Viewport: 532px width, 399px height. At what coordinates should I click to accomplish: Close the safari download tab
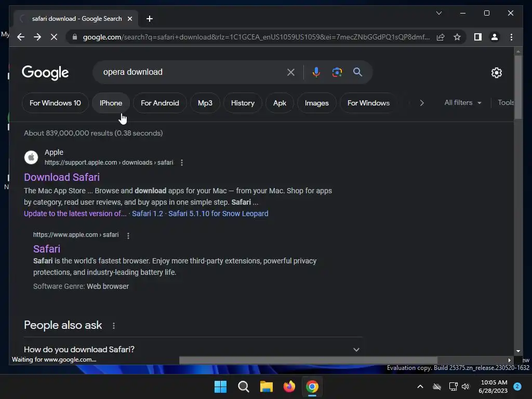click(129, 19)
